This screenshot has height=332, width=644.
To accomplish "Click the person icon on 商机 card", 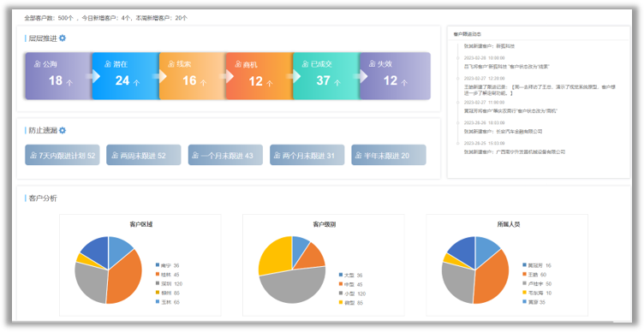I will point(238,64).
